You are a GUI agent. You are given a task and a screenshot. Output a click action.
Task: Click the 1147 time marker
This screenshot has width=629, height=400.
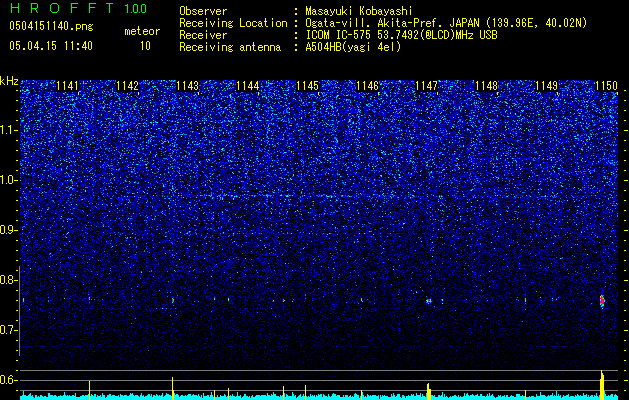click(x=426, y=86)
